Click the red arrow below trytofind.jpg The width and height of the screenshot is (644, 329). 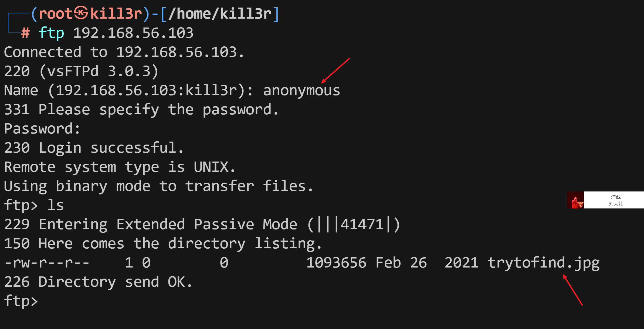point(572,290)
